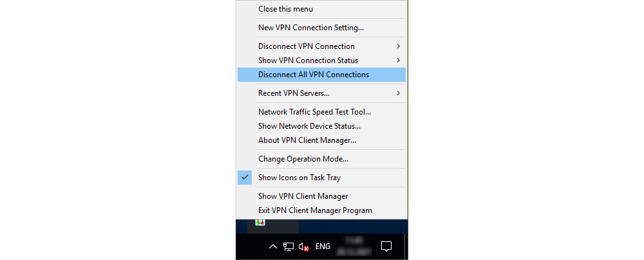This screenshot has height=260, width=644.
Task: Show hidden tray icons with the caret
Action: pos(273,246)
